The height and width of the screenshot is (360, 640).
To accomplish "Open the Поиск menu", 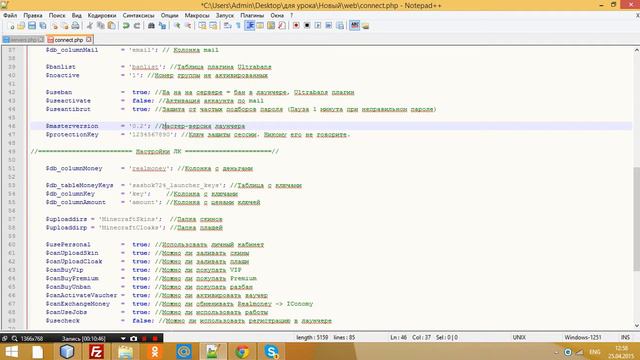I will pos(57,15).
